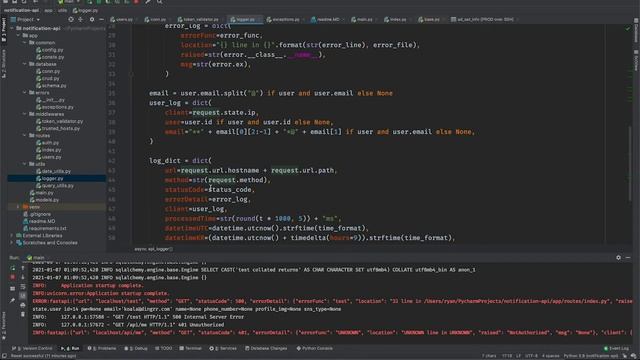Click the Python interpreter status bar entry

[x=591, y=356]
